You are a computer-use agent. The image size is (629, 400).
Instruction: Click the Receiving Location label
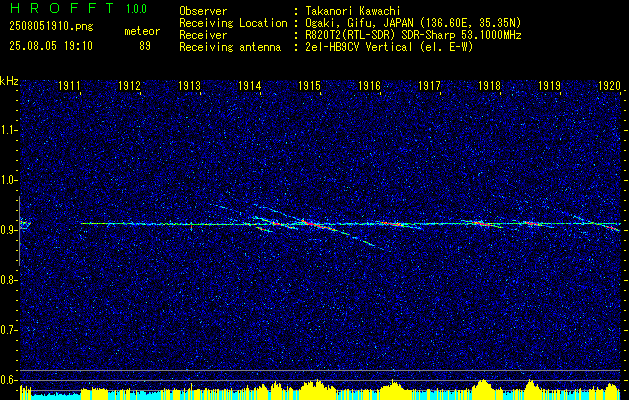tap(233, 23)
